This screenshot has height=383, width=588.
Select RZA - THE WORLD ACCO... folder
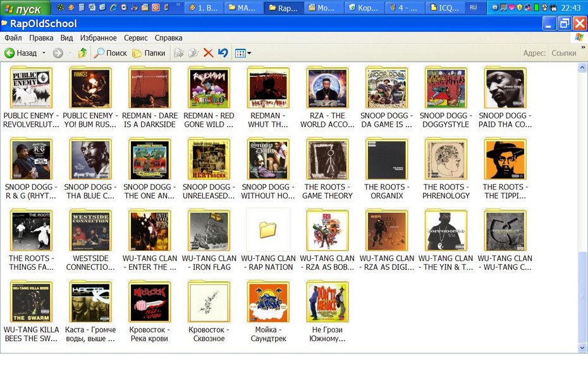tap(328, 97)
